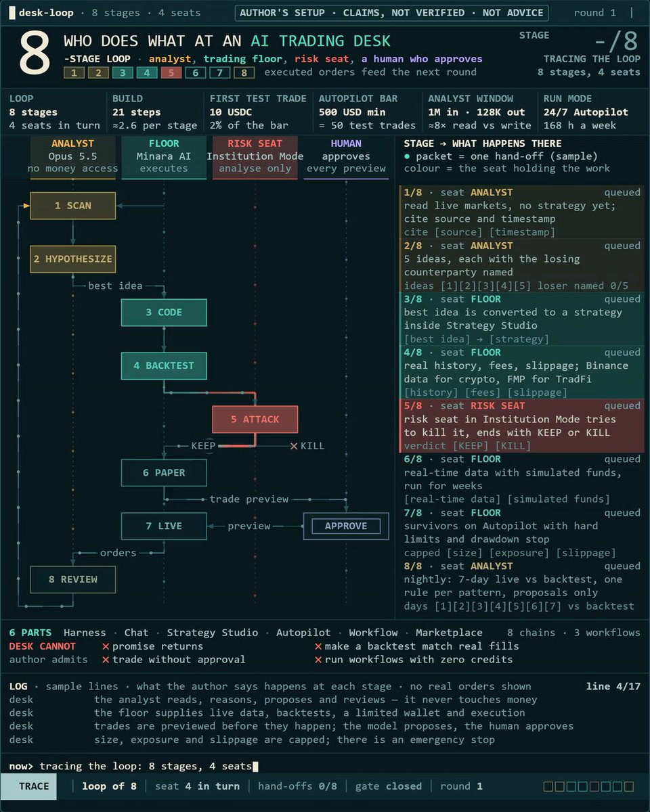This screenshot has height=812, width=650.
Task: Open the 1/8 seat ANALYST stage row
Action: pyautogui.click(x=521, y=212)
